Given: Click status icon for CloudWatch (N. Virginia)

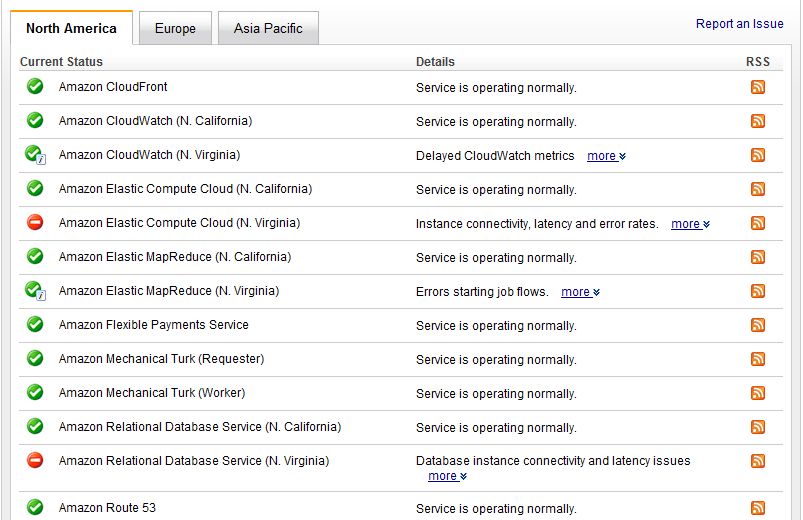Looking at the screenshot, I should [x=35, y=155].
